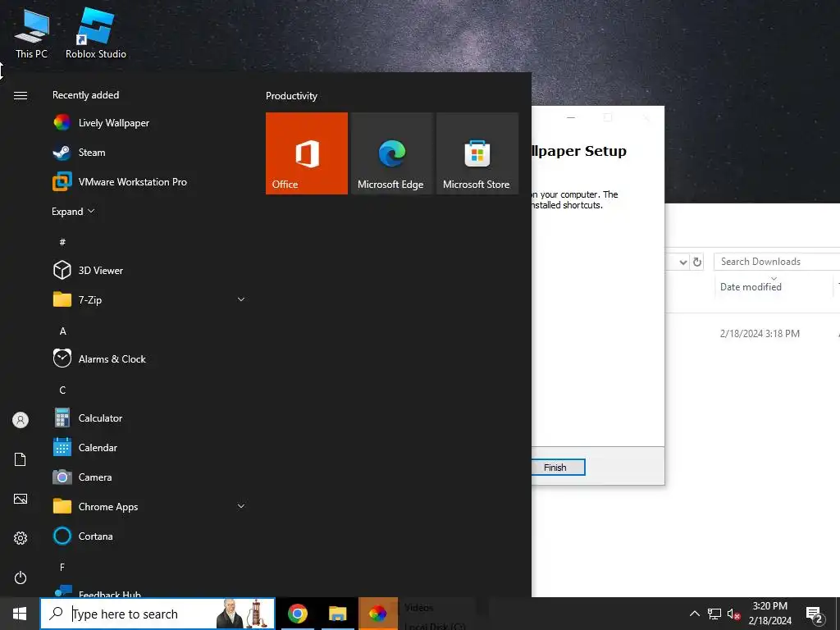Open File Explorer from taskbar
The width and height of the screenshot is (840, 630).
[x=337, y=614]
